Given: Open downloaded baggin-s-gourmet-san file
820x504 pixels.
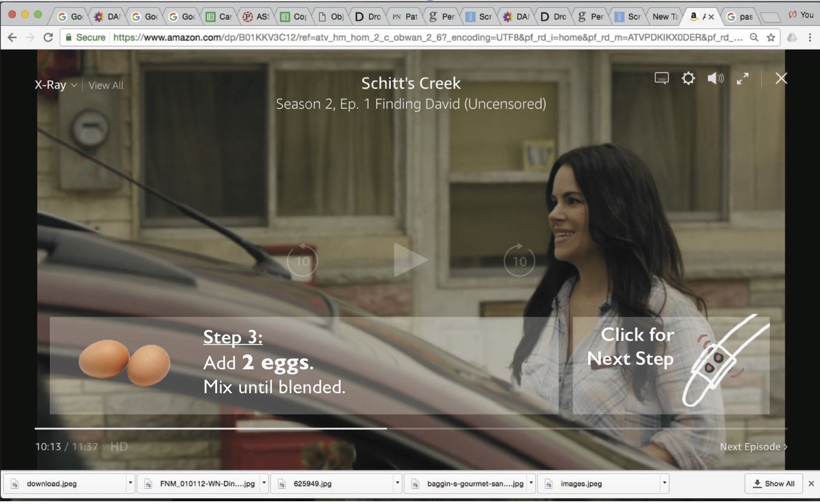Looking at the screenshot, I should pyautogui.click(x=466, y=484).
